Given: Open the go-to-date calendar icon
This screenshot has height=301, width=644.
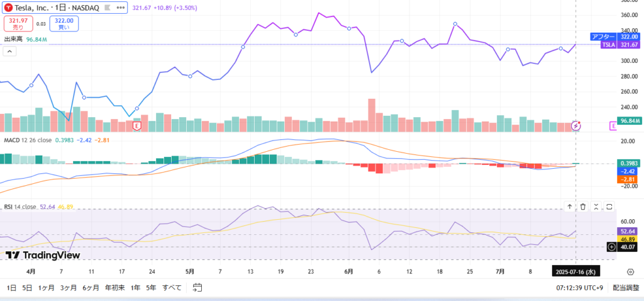Looking at the screenshot, I should [x=197, y=287].
